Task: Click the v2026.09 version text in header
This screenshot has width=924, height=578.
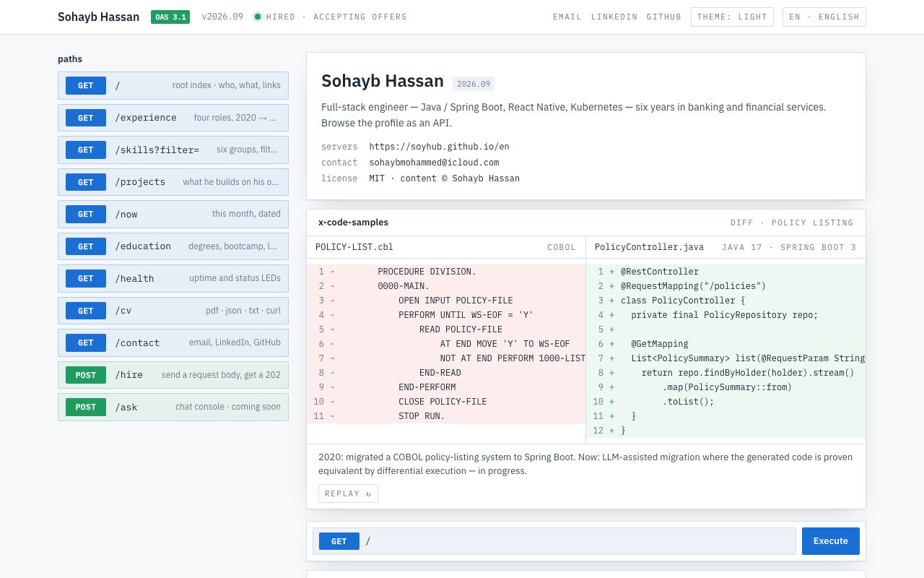Action: pyautogui.click(x=222, y=17)
